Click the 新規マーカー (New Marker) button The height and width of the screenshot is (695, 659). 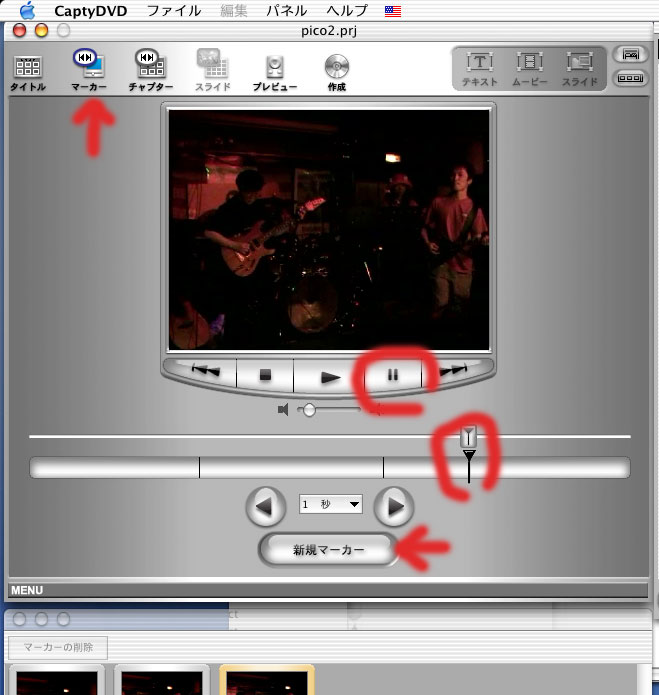[328, 550]
